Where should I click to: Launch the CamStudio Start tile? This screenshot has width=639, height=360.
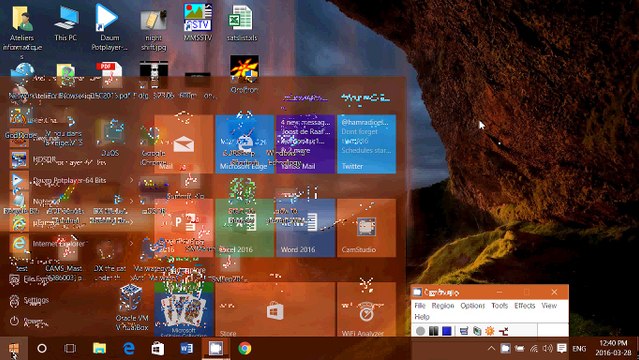[x=366, y=228]
